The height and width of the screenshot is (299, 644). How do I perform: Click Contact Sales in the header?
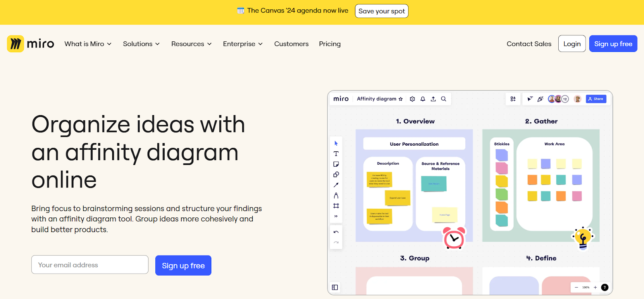[x=529, y=44]
